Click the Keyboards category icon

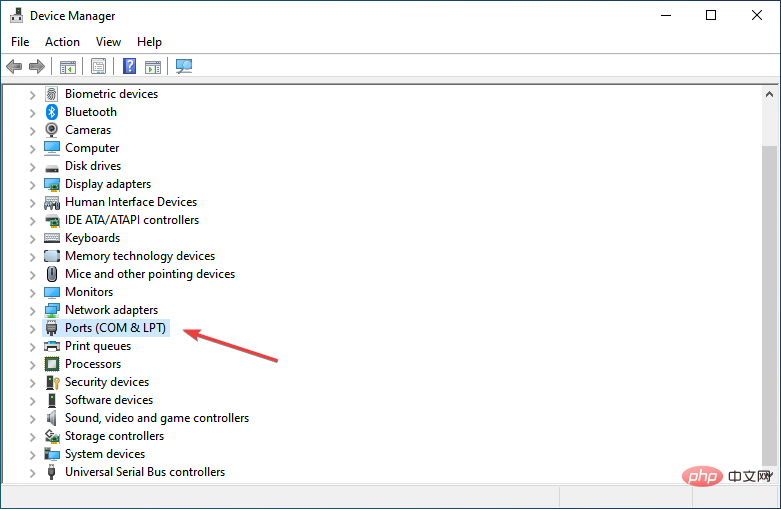52,238
